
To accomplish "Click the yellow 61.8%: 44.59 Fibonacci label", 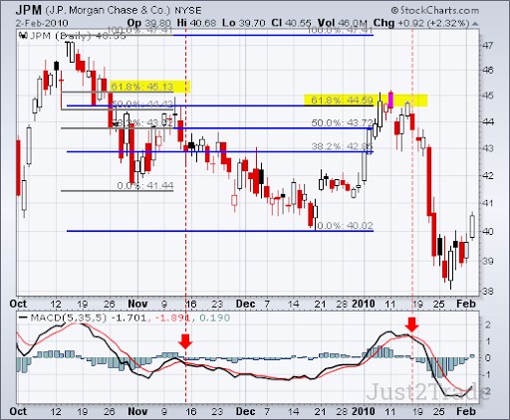I will coord(342,100).
